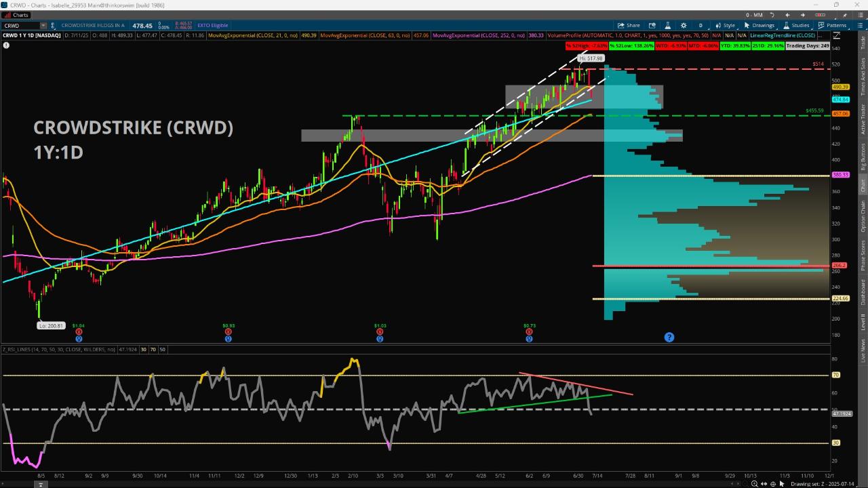Click the zoom-in magnifier icon
This screenshot has width=868, height=488.
tap(754, 484)
